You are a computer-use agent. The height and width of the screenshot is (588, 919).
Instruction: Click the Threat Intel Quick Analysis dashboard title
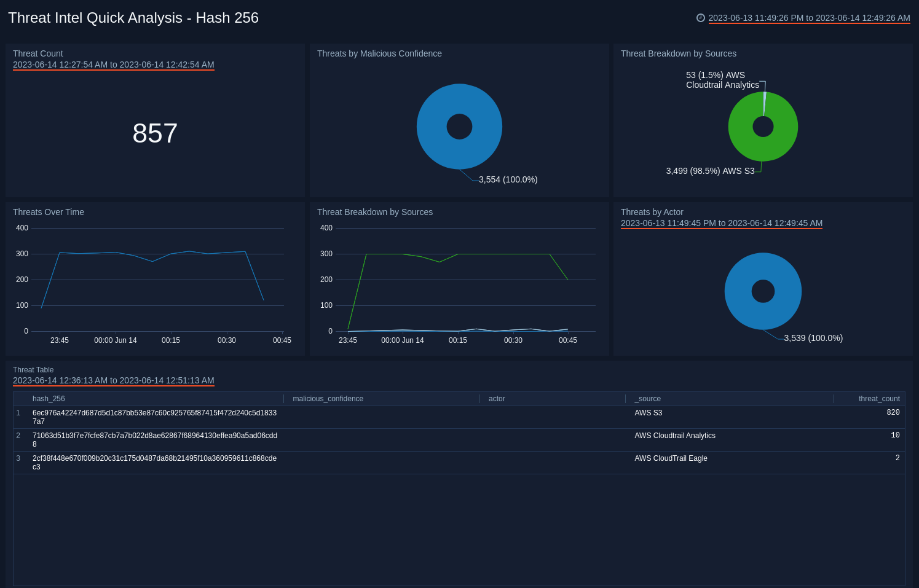click(133, 18)
